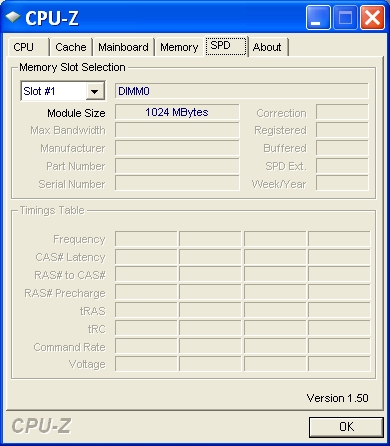
Task: Click the empty Manufacturer field
Action: (x=177, y=148)
